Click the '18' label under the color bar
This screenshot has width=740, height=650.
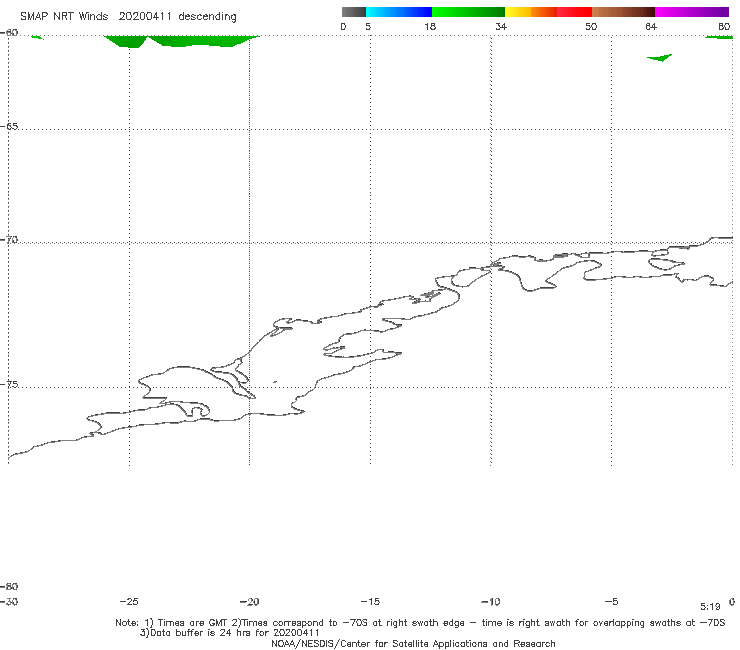tap(430, 26)
